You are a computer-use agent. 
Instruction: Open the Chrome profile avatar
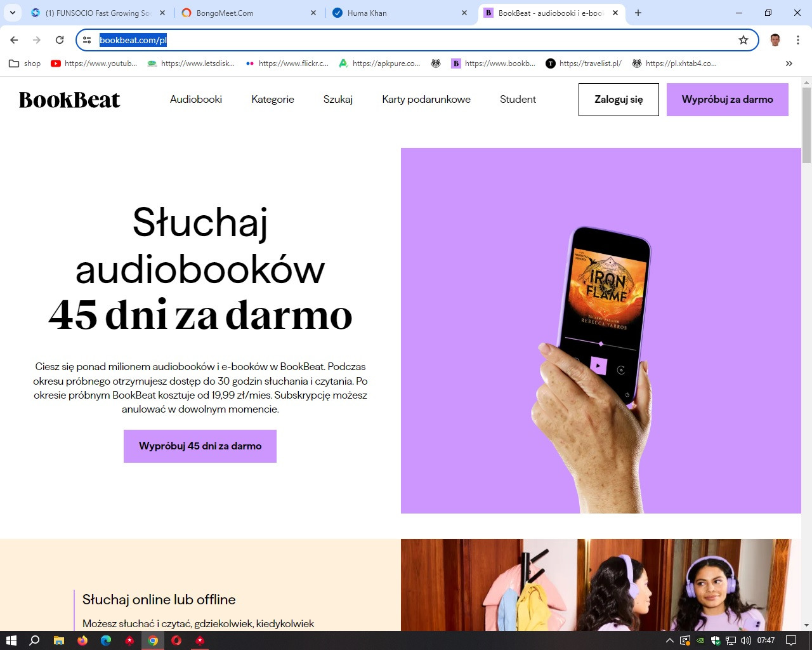pos(774,39)
